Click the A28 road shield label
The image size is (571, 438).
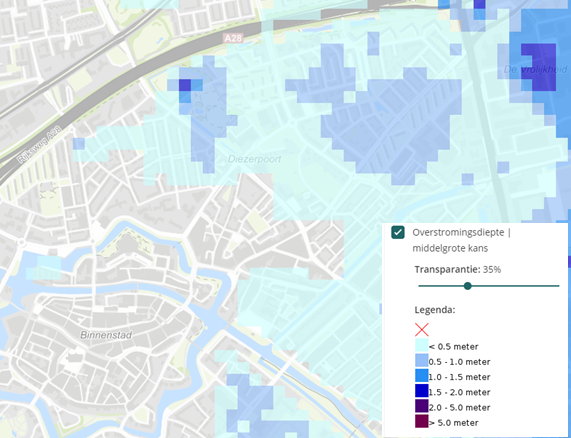pyautogui.click(x=233, y=38)
